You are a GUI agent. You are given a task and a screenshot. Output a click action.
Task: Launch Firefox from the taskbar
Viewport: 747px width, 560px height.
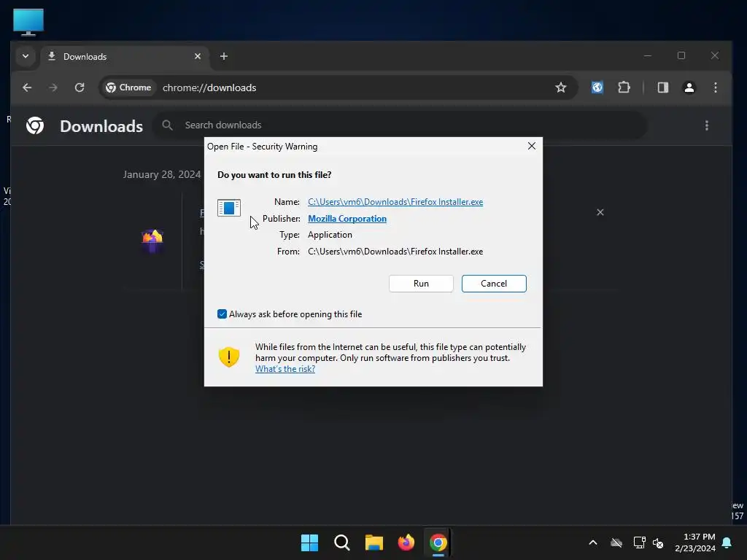pyautogui.click(x=406, y=542)
